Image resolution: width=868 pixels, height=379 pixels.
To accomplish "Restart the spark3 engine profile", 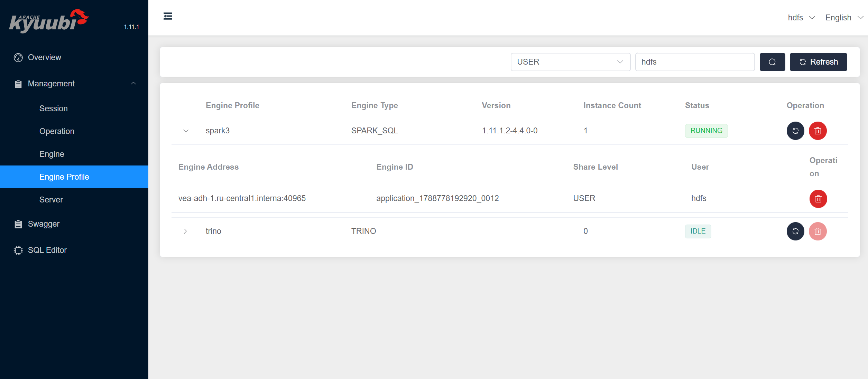I will tap(795, 131).
